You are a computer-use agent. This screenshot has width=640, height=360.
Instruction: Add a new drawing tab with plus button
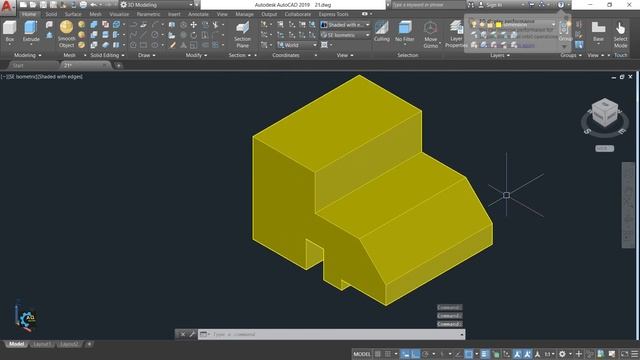pos(118,65)
